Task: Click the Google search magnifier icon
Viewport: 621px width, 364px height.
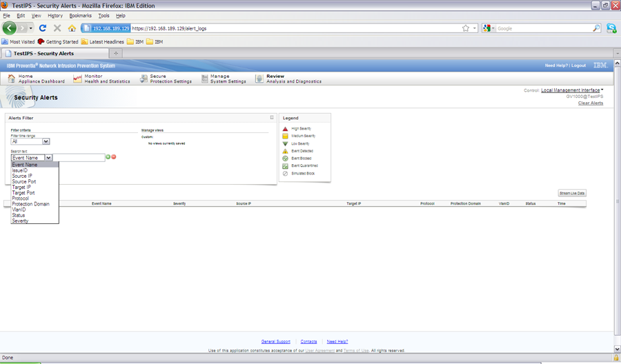Action: [596, 28]
